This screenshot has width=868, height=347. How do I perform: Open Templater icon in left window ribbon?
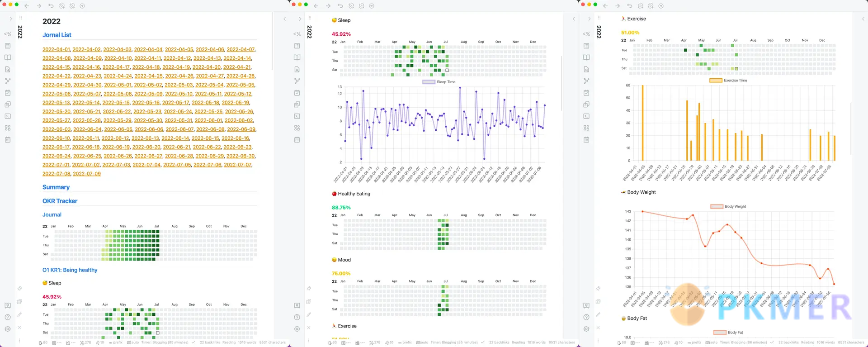pos(8,34)
